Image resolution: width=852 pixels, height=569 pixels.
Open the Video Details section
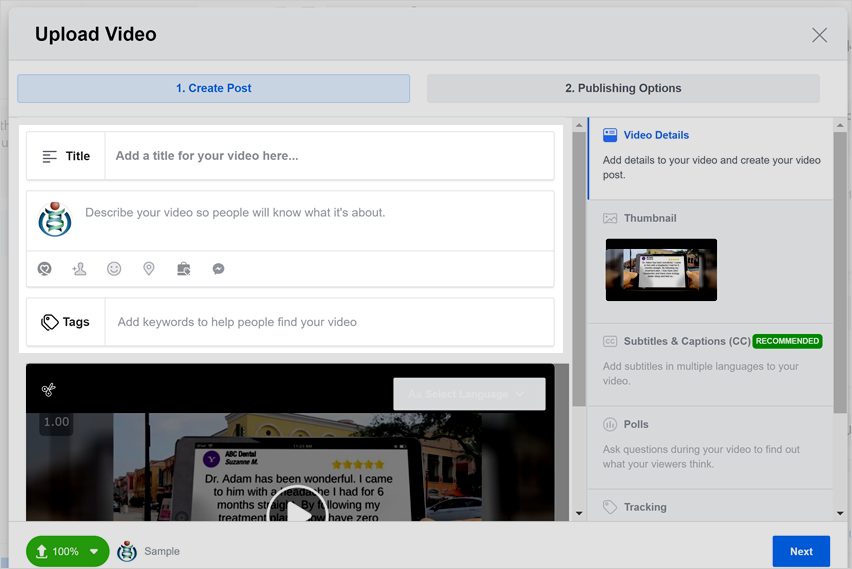pos(655,135)
